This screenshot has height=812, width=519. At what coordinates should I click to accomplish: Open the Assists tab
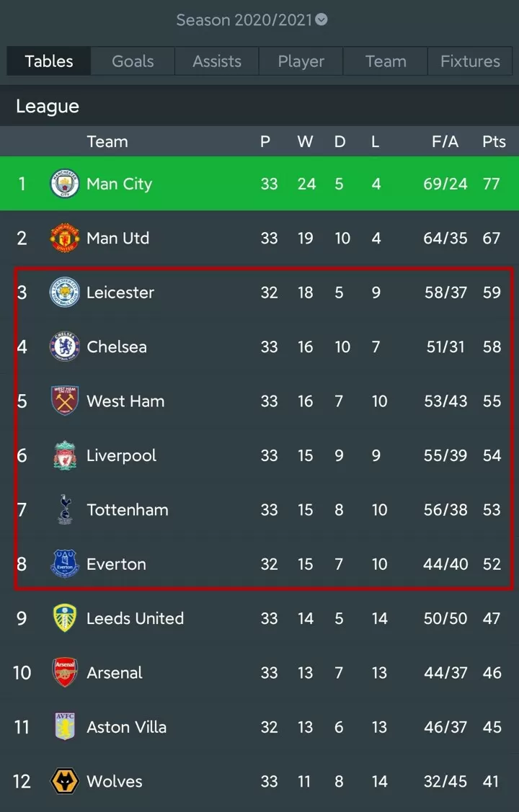[217, 61]
